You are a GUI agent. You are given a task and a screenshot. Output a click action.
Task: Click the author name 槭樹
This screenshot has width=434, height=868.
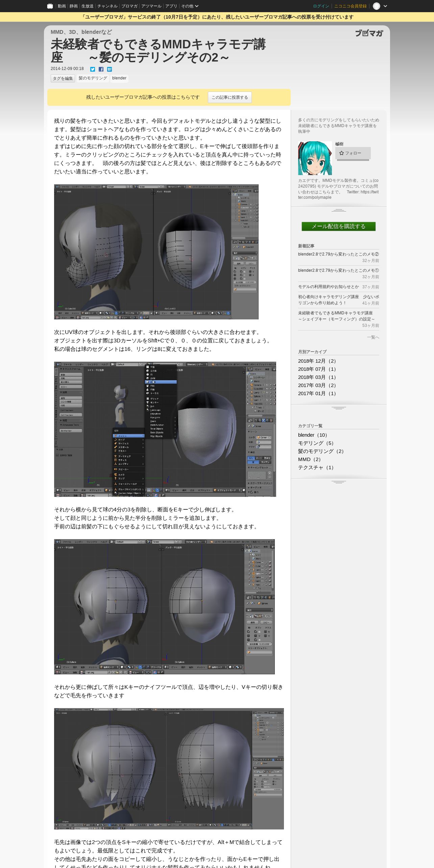[339, 144]
